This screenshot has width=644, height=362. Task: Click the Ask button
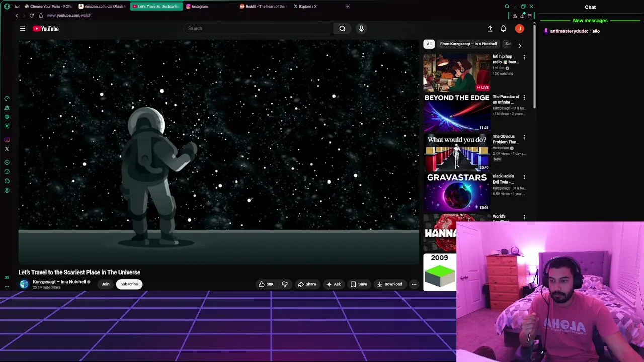click(334, 284)
